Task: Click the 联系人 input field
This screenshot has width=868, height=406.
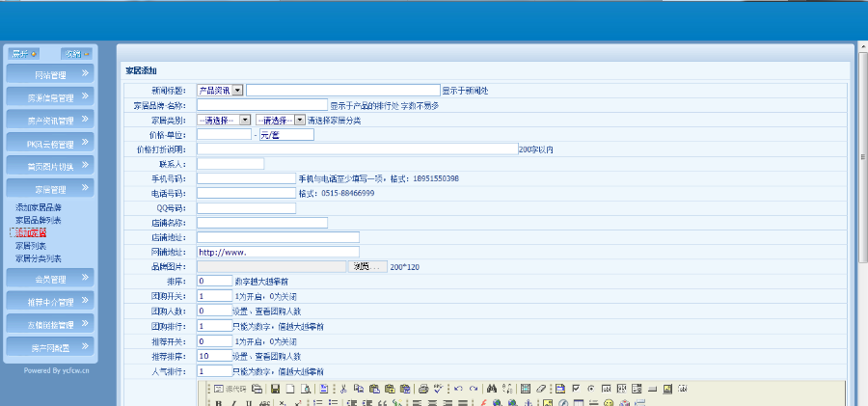Action: click(231, 164)
